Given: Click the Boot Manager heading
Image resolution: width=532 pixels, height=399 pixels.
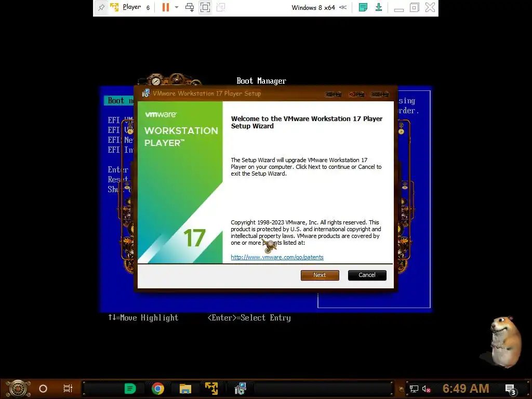Looking at the screenshot, I should (x=261, y=81).
